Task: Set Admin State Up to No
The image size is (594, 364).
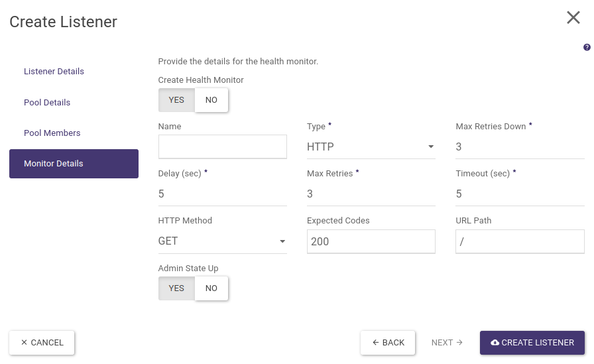Action: tap(211, 288)
